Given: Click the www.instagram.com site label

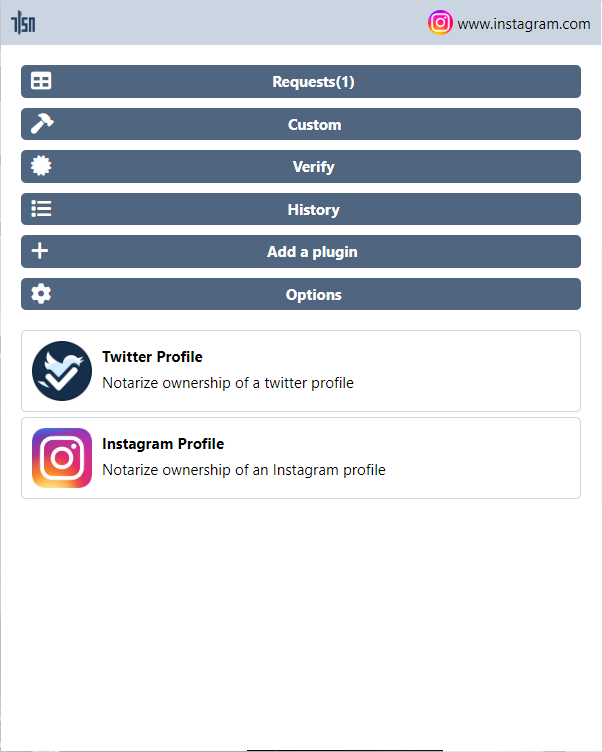Looking at the screenshot, I should click(524, 24).
